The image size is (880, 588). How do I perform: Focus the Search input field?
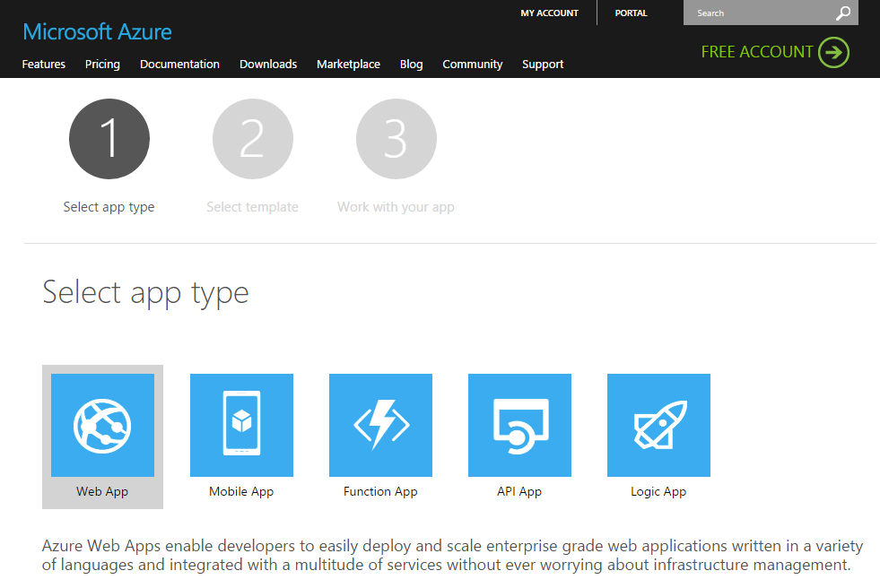759,13
